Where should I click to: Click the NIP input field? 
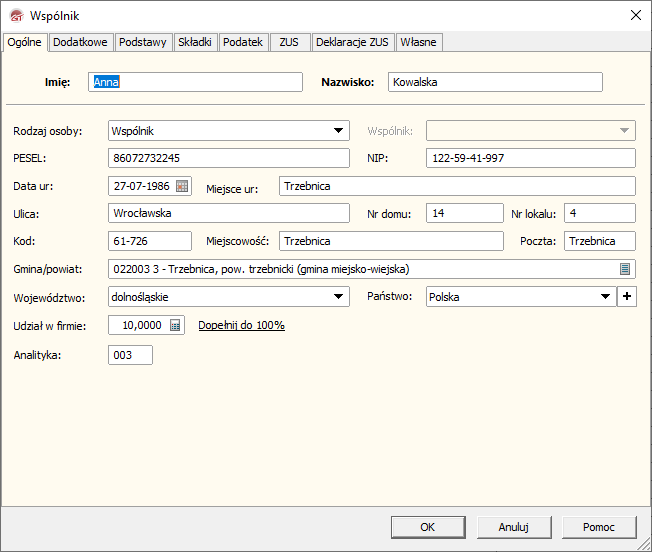(x=531, y=158)
